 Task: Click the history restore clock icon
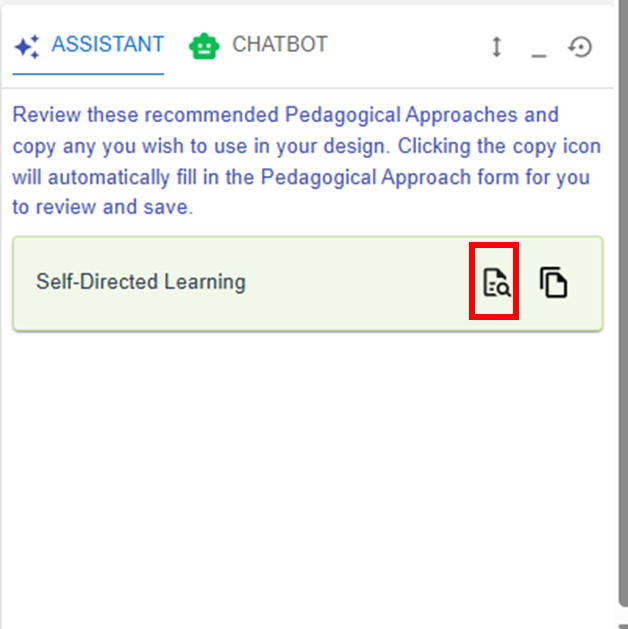tap(580, 47)
